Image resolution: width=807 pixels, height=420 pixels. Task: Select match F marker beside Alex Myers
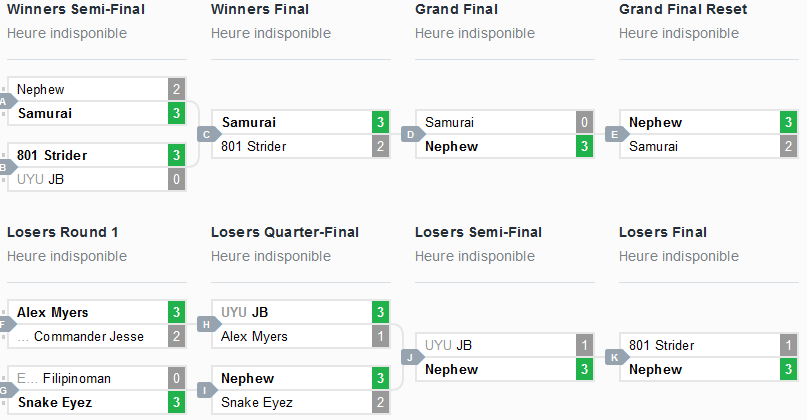click(5, 324)
